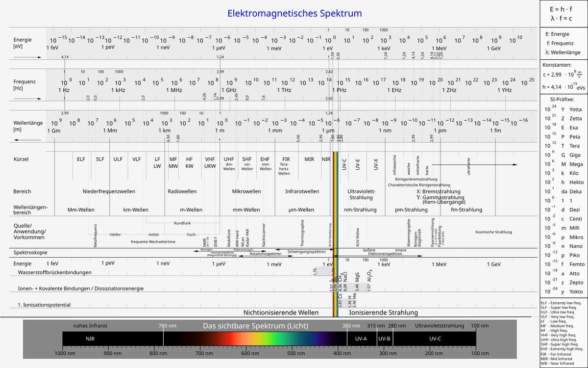This screenshot has height=368, width=588.
Task: Click the "Niederfrequenzwellen" range label
Action: 109,191
